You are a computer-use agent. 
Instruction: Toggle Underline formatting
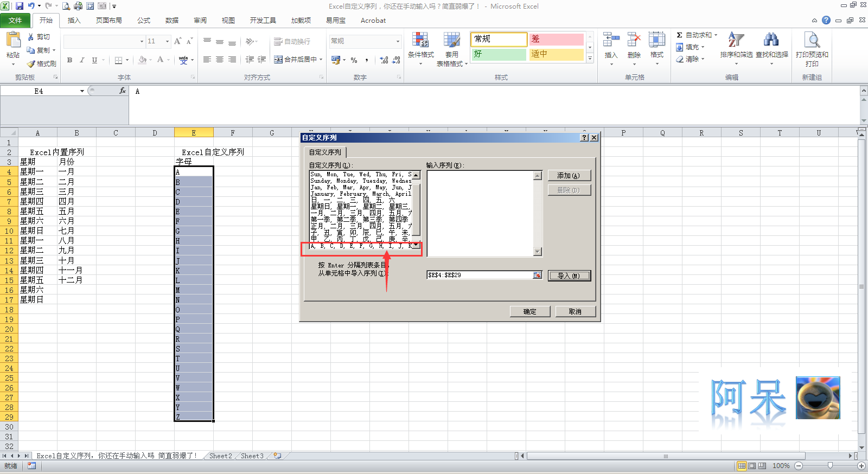(94, 60)
